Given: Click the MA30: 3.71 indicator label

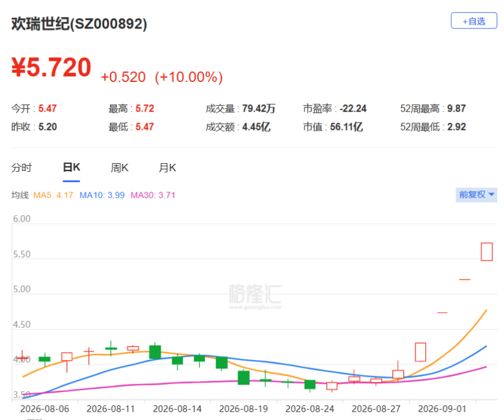Looking at the screenshot, I should tap(153, 195).
